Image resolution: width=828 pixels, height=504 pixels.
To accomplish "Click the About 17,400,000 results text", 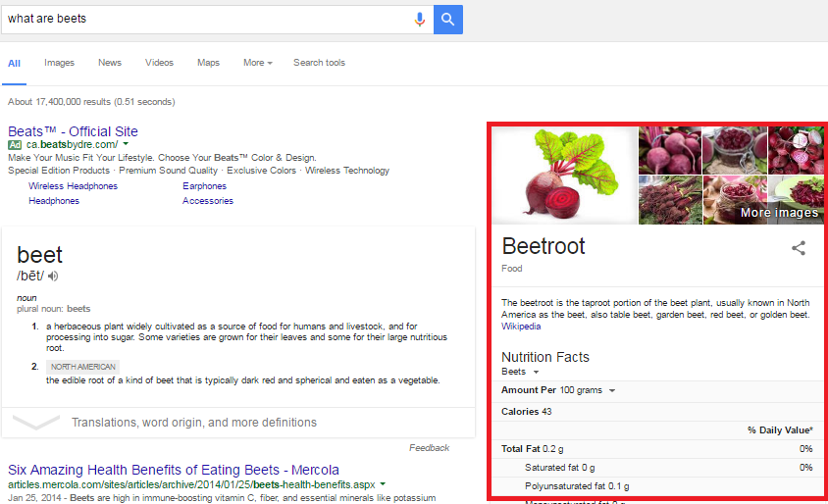I will [x=91, y=102].
